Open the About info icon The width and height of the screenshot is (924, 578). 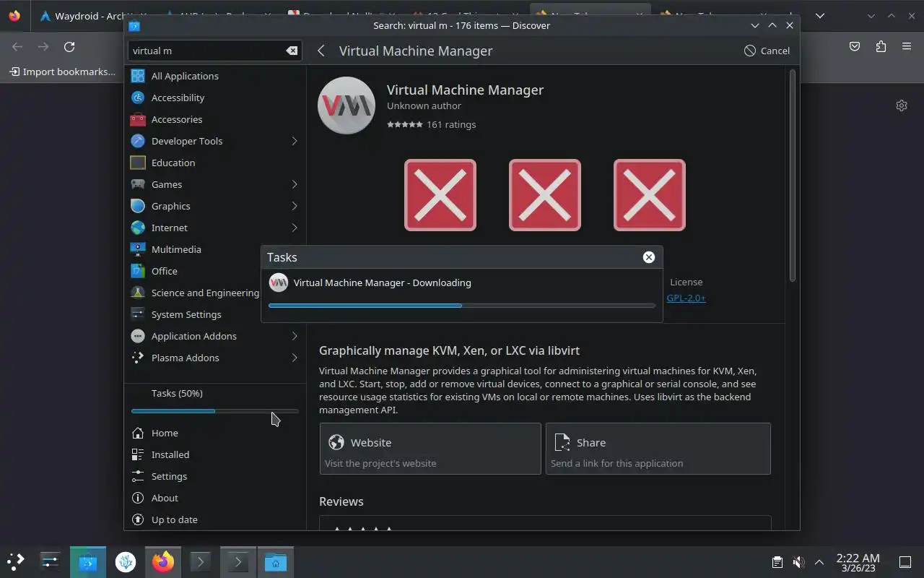pos(138,498)
